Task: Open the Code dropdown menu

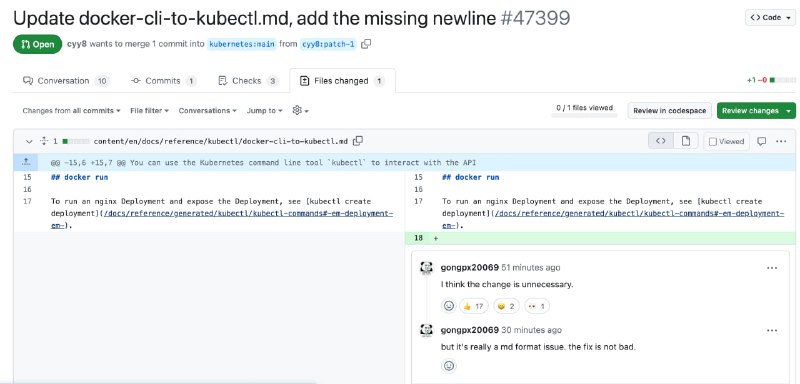Action: 770,17
